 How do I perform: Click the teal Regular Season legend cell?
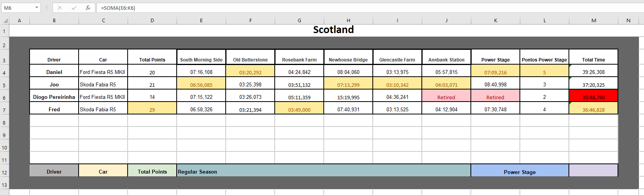[x=324, y=170]
